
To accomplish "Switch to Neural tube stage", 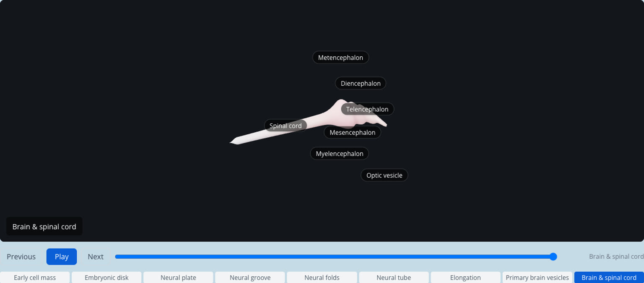I will click(x=394, y=278).
